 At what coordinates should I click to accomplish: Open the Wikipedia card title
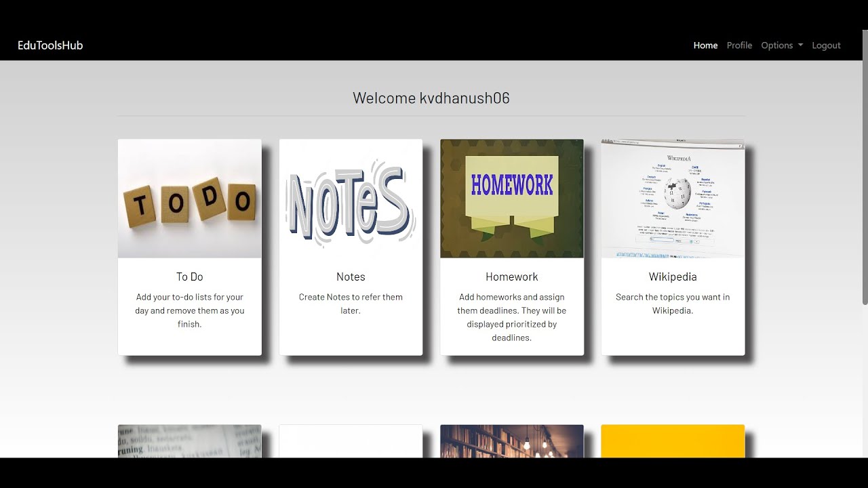coord(673,277)
